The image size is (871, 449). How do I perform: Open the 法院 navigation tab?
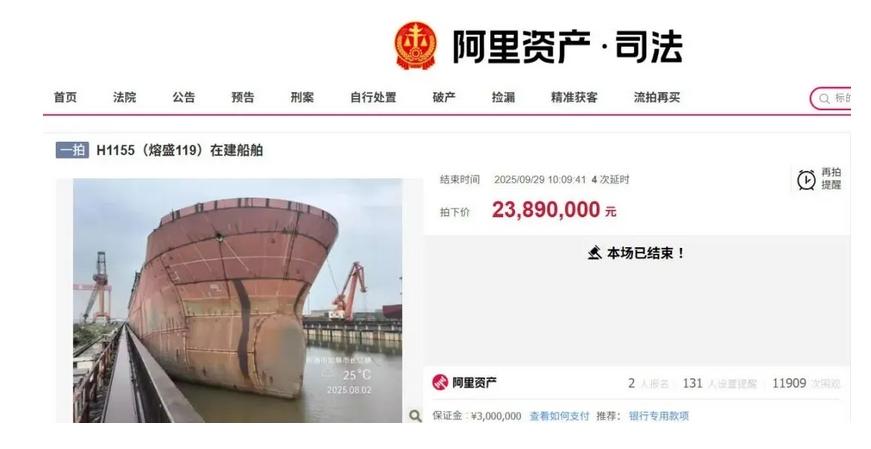(x=124, y=97)
